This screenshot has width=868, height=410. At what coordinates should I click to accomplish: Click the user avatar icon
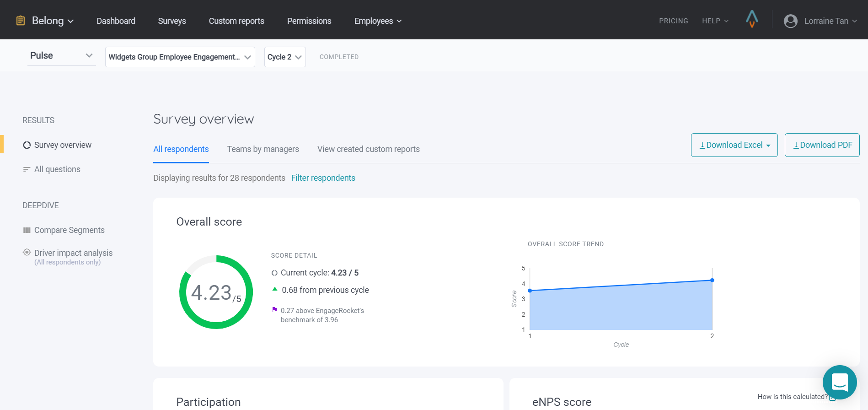point(790,21)
